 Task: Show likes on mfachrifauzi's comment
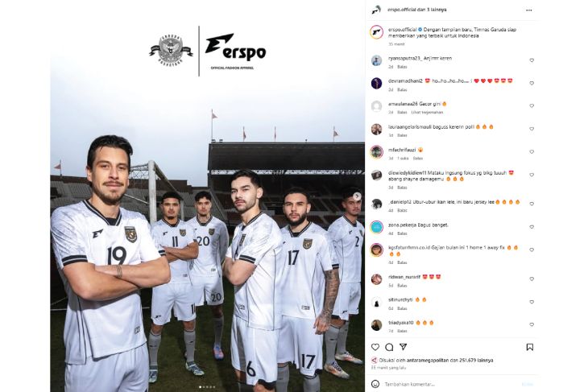click(x=403, y=159)
